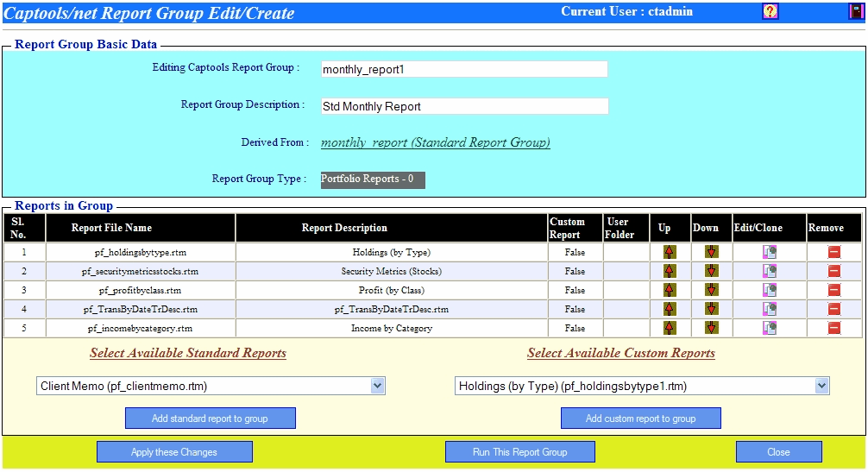Move pf_TransByDateTrDesc.rtm up

pos(670,309)
